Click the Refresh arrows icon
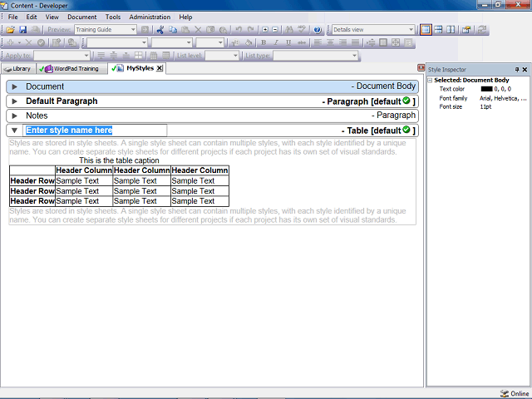Screen dimensions: 532x399 [481, 30]
